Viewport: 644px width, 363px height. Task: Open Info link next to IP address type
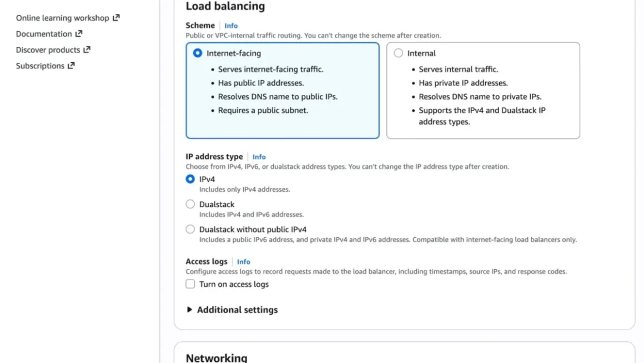pos(259,157)
